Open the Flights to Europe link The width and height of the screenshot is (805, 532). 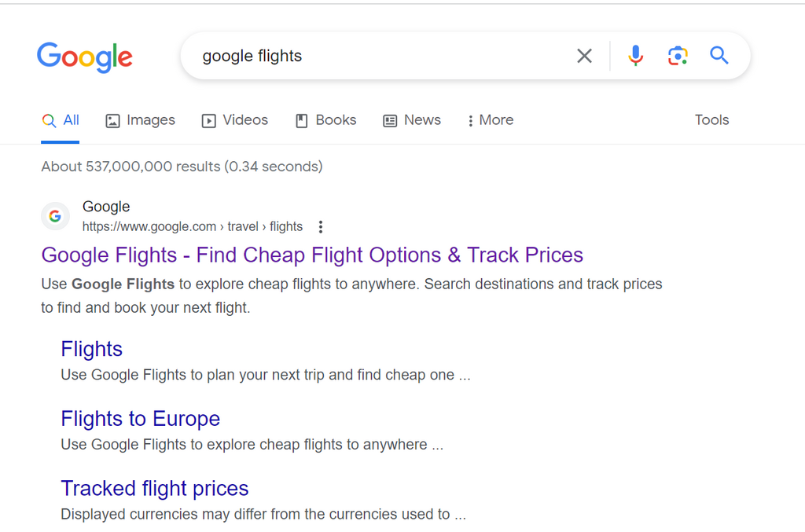(x=140, y=419)
